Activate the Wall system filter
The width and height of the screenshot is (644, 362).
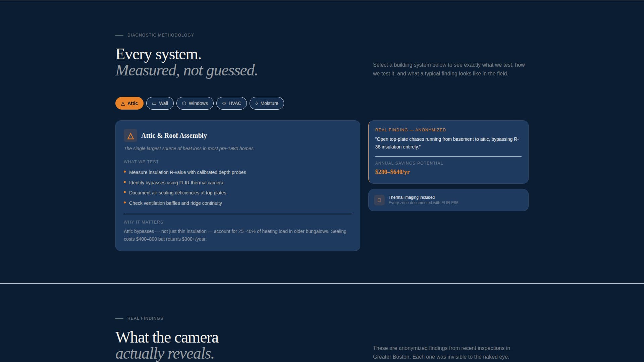pyautogui.click(x=160, y=103)
